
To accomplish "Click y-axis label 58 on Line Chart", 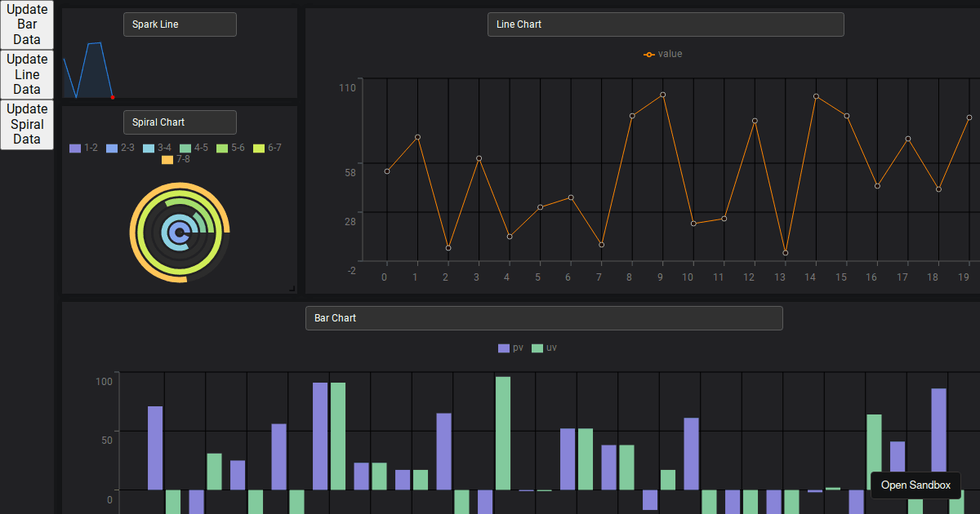I will point(350,172).
